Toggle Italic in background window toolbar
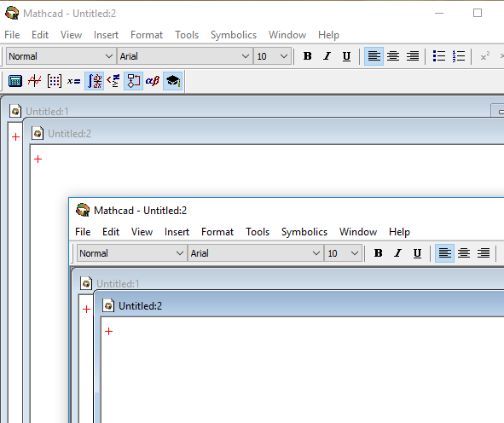Viewport: 504px width, 423px height. click(327, 56)
